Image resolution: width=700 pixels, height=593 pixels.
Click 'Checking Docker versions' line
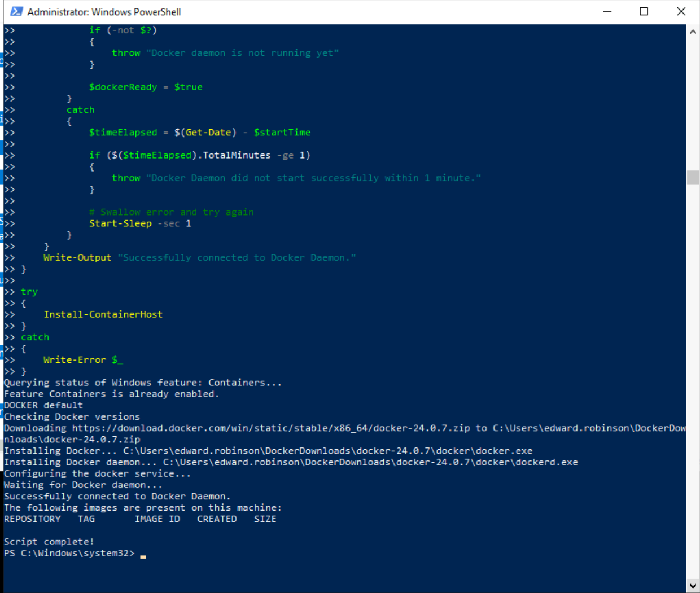pos(72,417)
